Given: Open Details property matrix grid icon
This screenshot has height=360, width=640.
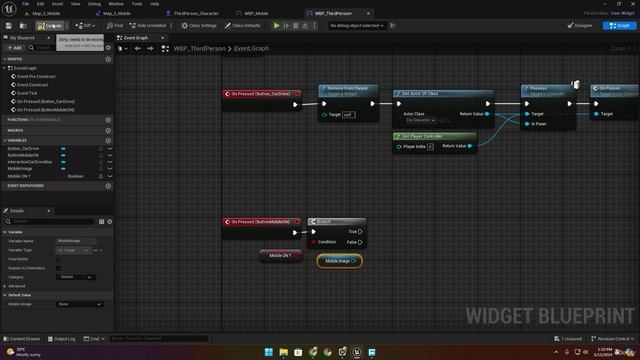Looking at the screenshot, I should [x=101, y=222].
